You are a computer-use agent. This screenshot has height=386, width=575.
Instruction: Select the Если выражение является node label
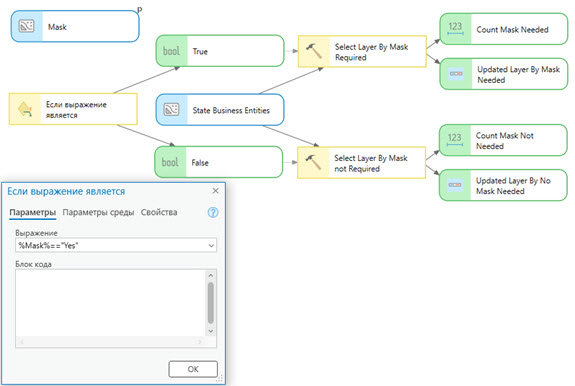click(76, 110)
